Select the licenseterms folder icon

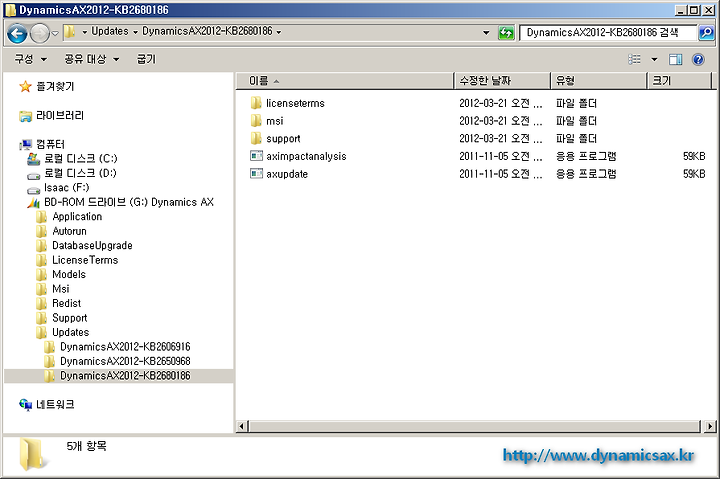pos(256,103)
